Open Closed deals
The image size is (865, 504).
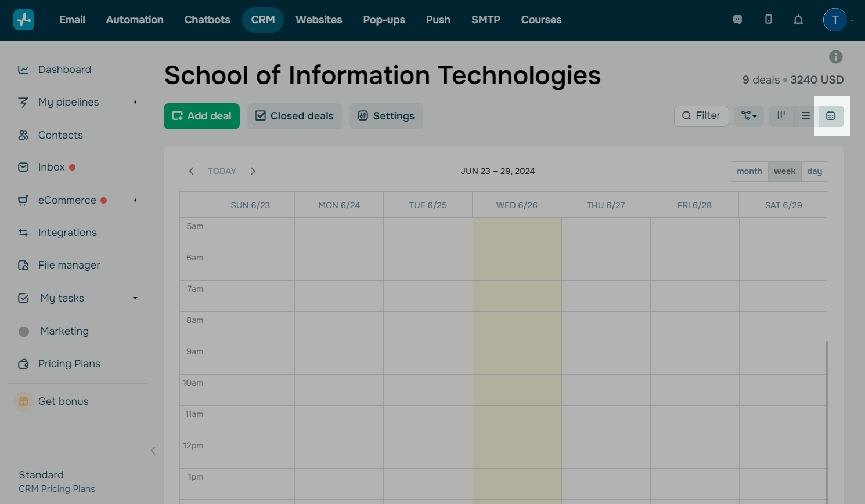(x=294, y=116)
